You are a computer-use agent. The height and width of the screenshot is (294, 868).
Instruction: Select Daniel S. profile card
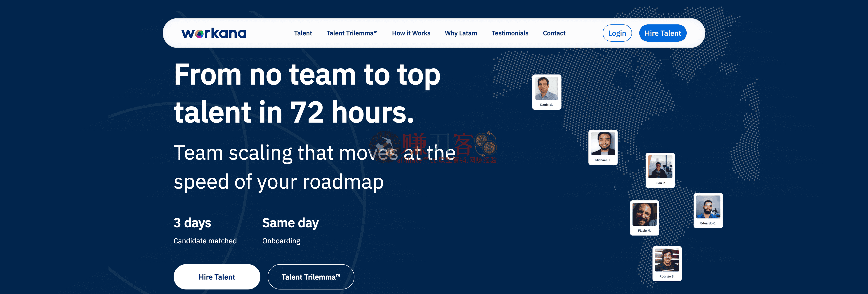tap(546, 92)
